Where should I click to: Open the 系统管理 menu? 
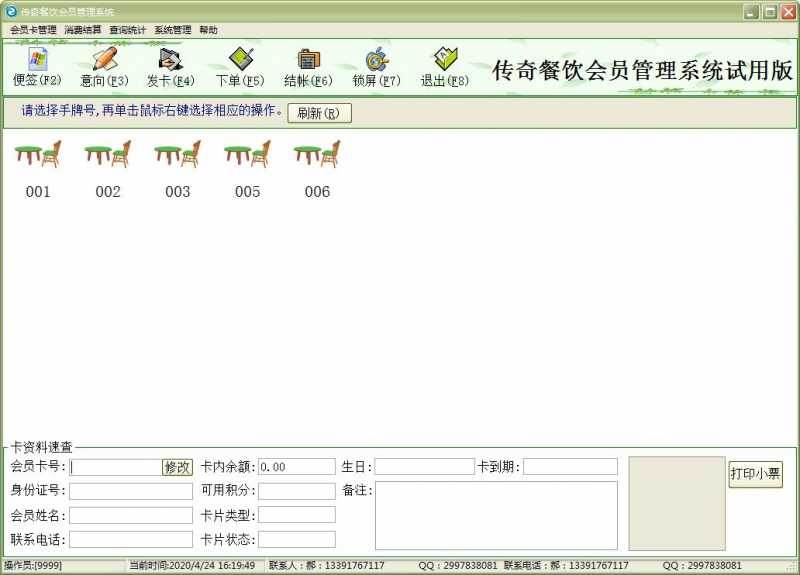tap(172, 30)
